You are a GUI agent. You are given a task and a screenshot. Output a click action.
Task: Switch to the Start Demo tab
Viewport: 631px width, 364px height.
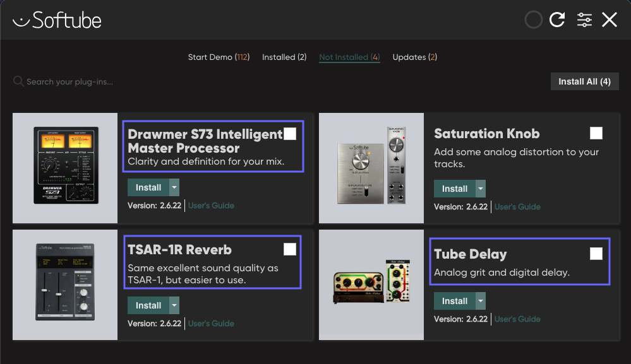coord(219,57)
